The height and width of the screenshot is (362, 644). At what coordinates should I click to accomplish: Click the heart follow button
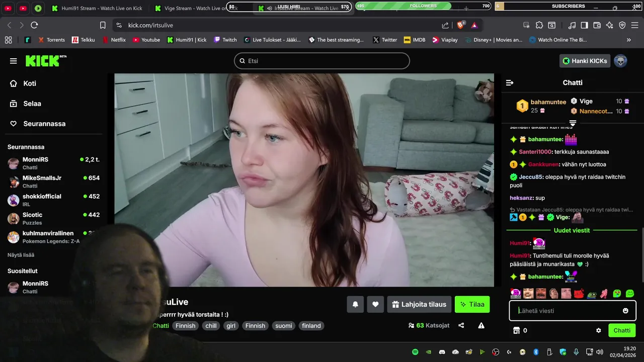click(x=375, y=304)
